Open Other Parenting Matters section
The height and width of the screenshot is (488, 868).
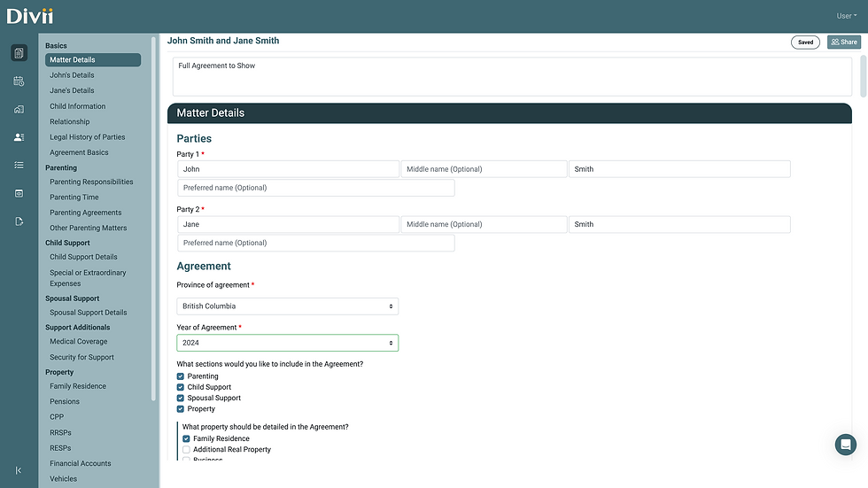(x=89, y=228)
